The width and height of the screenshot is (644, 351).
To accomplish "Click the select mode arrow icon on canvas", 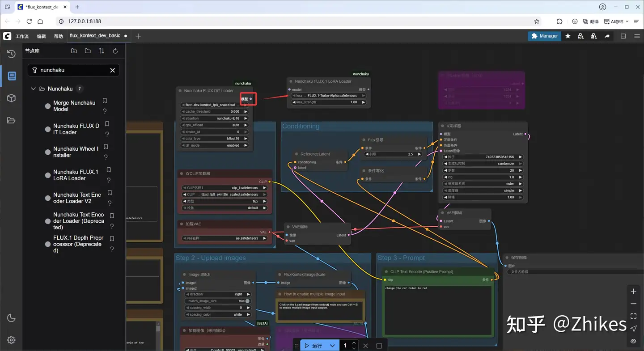I will (633, 329).
